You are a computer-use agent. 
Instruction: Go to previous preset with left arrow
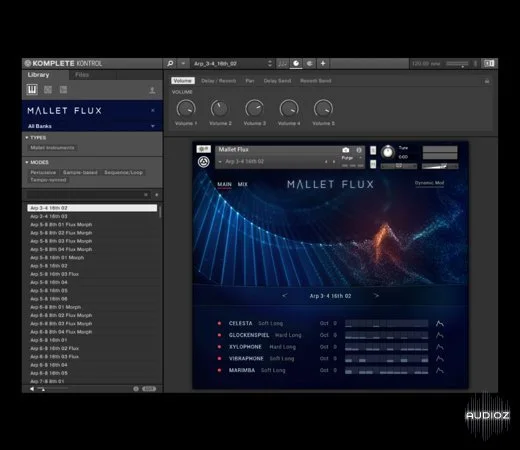(284, 296)
